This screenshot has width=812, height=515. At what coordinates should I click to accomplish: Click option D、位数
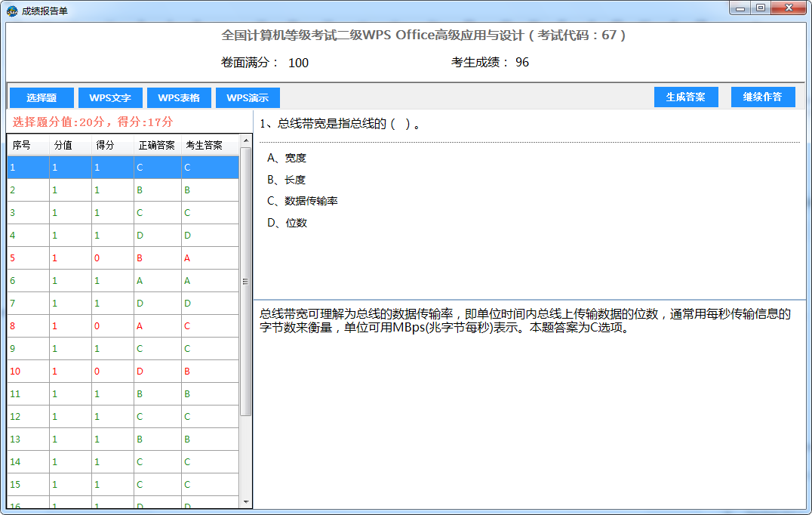point(288,223)
